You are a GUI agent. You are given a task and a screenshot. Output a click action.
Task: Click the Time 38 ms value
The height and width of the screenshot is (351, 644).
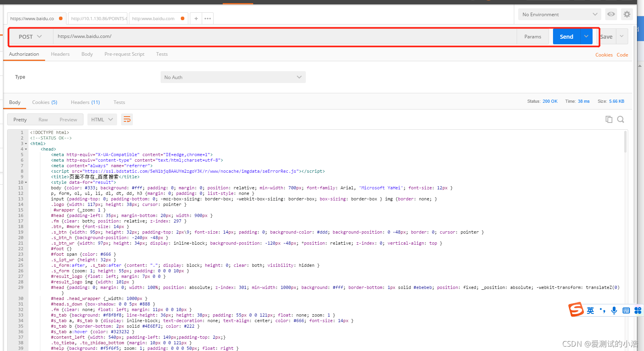click(x=583, y=102)
